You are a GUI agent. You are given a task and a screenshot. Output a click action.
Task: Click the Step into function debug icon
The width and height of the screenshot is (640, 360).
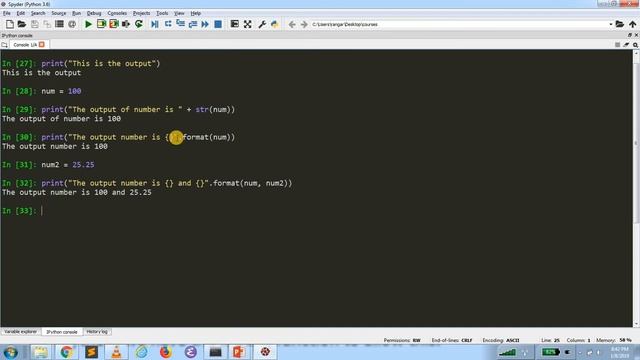(x=180, y=24)
